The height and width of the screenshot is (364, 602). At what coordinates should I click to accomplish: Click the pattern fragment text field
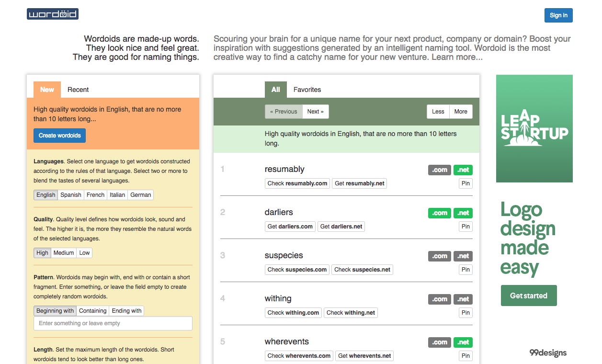[113, 323]
